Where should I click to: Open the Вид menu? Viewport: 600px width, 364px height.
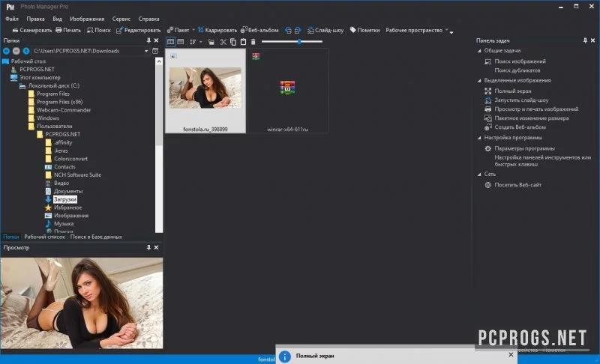click(x=58, y=19)
